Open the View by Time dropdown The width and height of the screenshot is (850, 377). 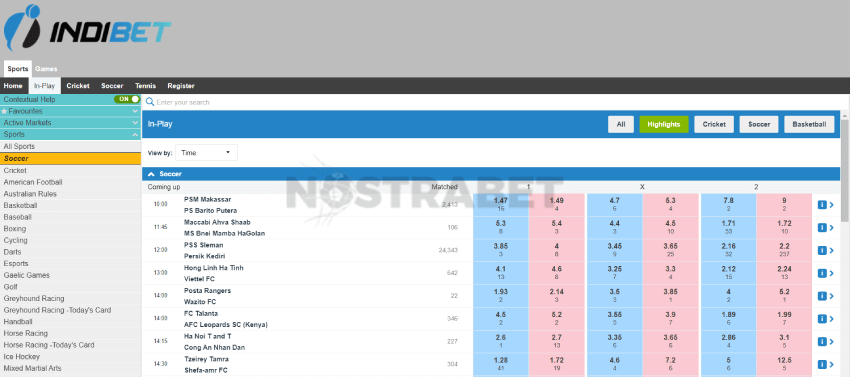pos(206,153)
